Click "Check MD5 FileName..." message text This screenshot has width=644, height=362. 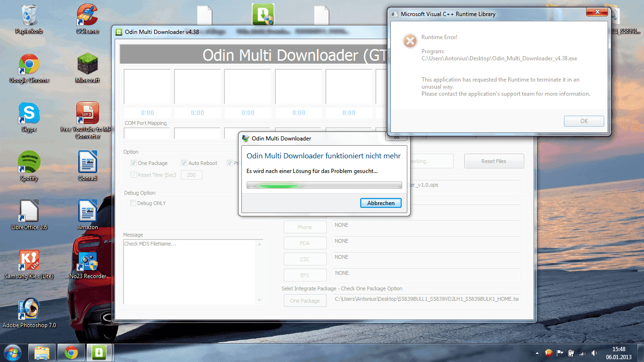(150, 244)
